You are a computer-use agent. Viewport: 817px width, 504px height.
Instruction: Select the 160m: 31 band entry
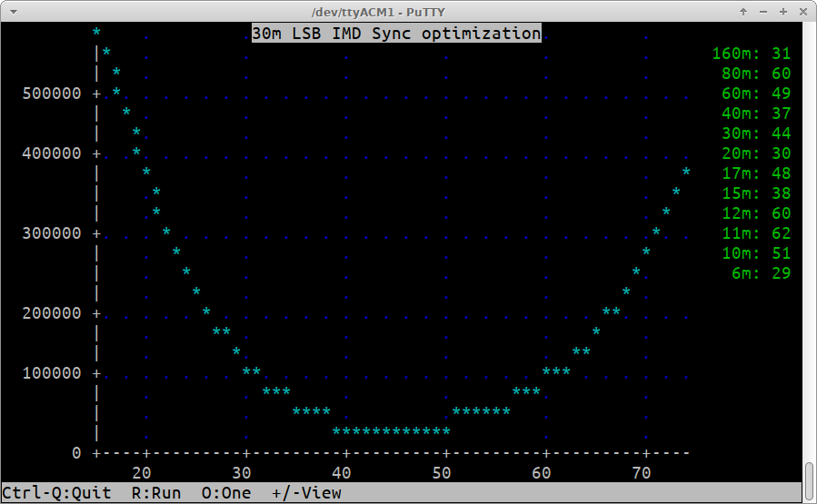pyautogui.click(x=751, y=54)
